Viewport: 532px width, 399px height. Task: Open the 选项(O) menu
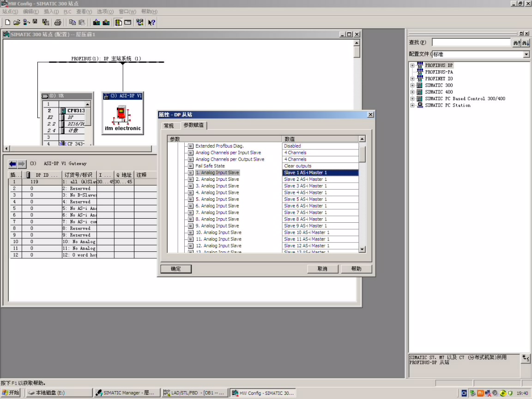[105, 12]
